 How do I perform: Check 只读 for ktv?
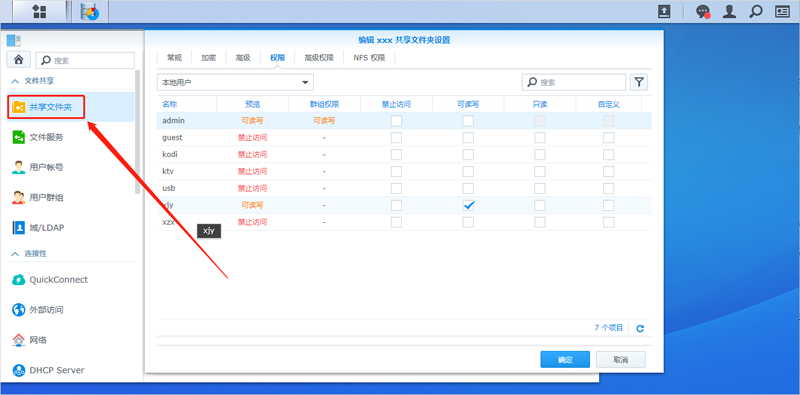point(540,171)
